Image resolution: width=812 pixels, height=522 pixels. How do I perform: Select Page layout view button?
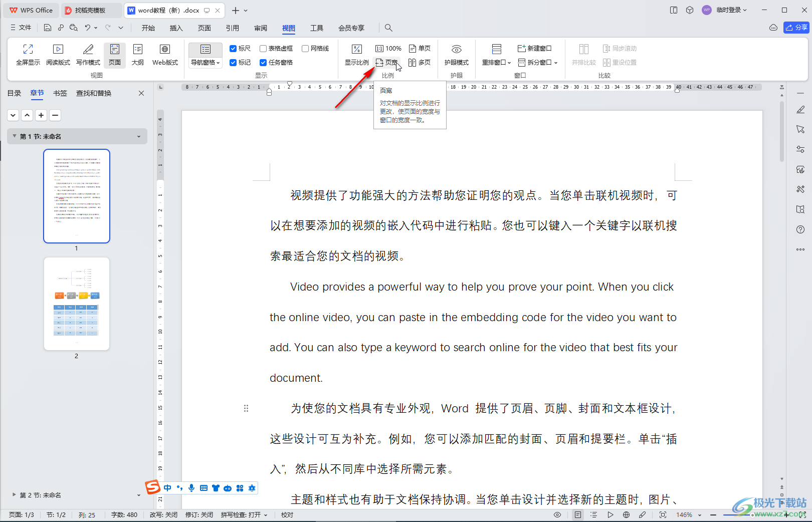click(115, 55)
